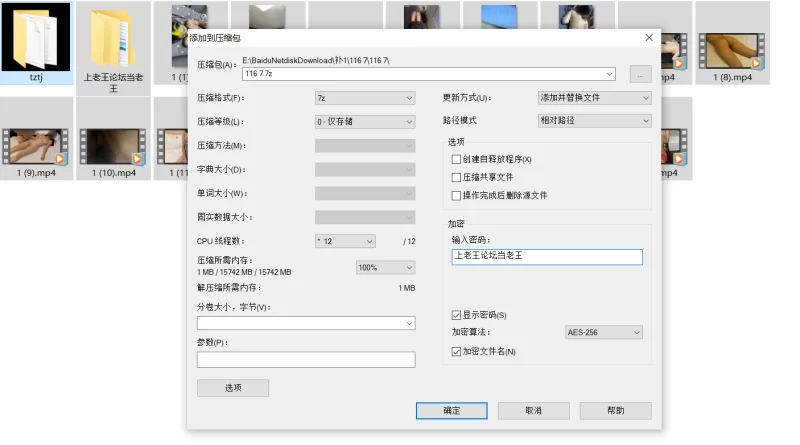
Task: Open the 加密算法 AES-256 dropdown
Action: [x=604, y=332]
